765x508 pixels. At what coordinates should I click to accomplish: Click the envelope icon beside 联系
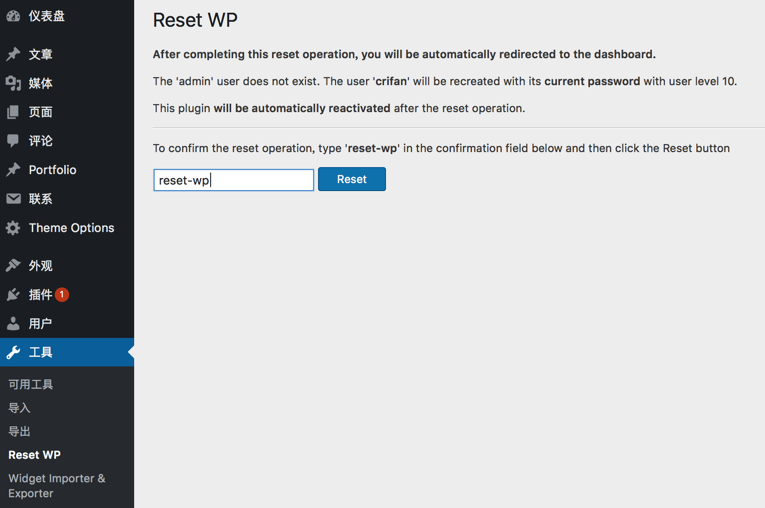[13, 199]
